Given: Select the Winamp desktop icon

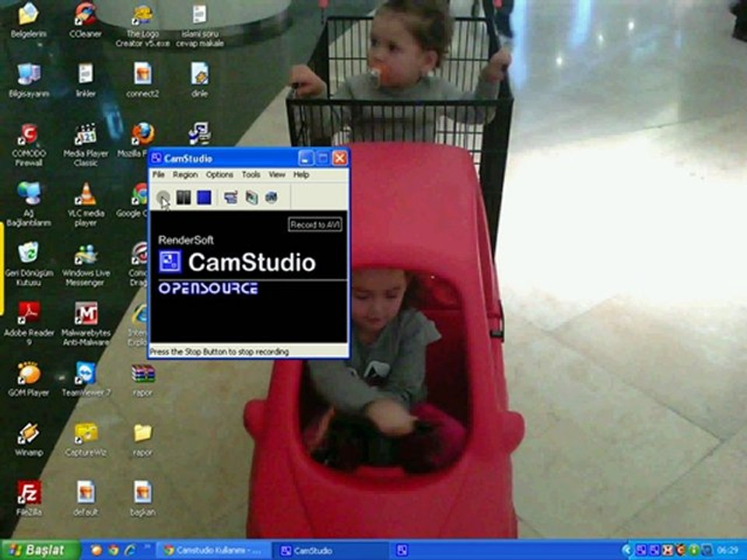Looking at the screenshot, I should coord(29,439).
